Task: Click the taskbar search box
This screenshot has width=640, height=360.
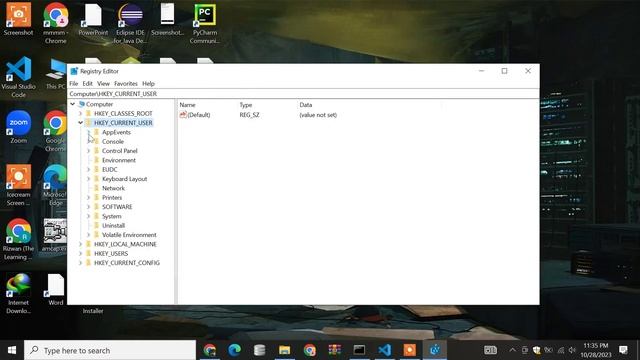Action: click(x=110, y=350)
